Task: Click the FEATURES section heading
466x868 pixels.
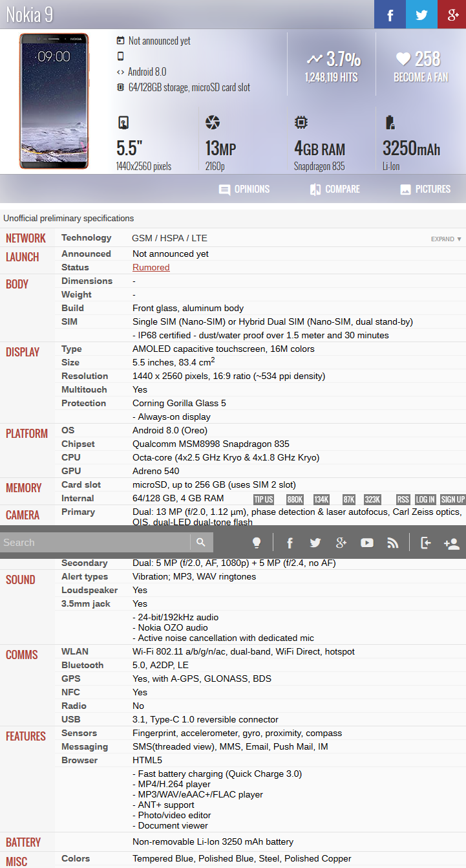Action: point(26,736)
